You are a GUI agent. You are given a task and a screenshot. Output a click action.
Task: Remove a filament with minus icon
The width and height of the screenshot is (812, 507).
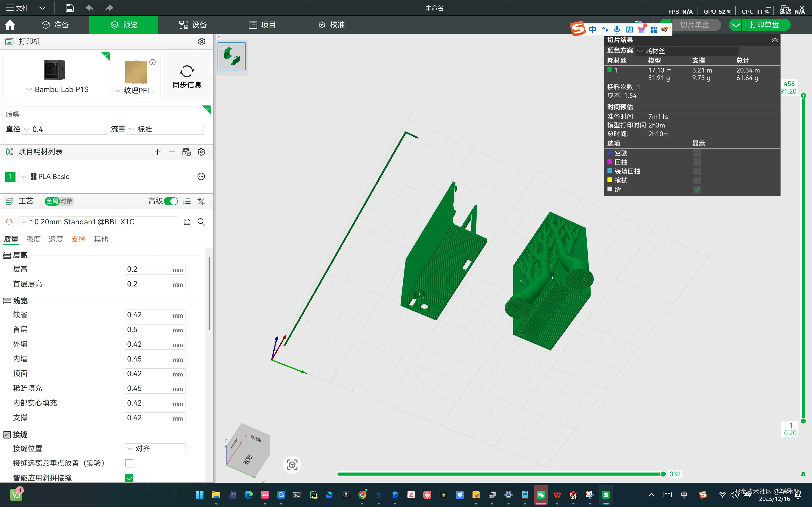172,152
